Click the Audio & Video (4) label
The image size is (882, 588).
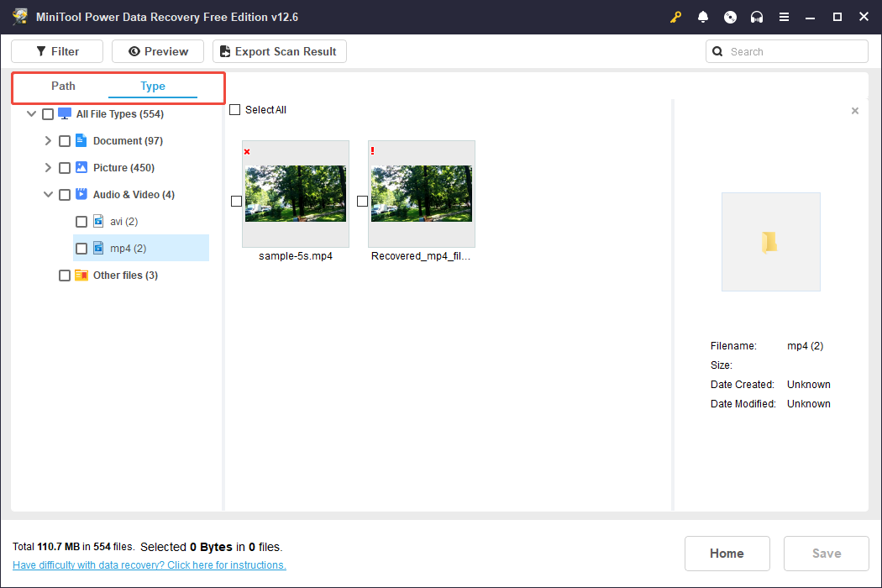click(134, 195)
